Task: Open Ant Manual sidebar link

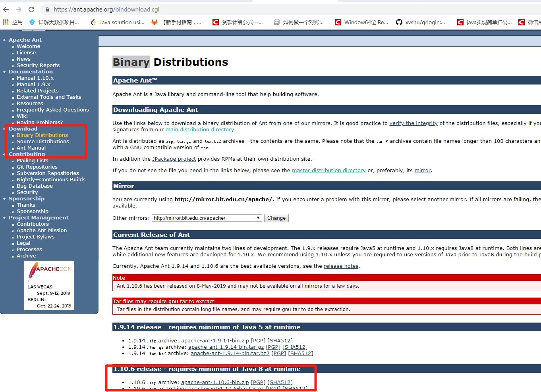Action: (31, 148)
